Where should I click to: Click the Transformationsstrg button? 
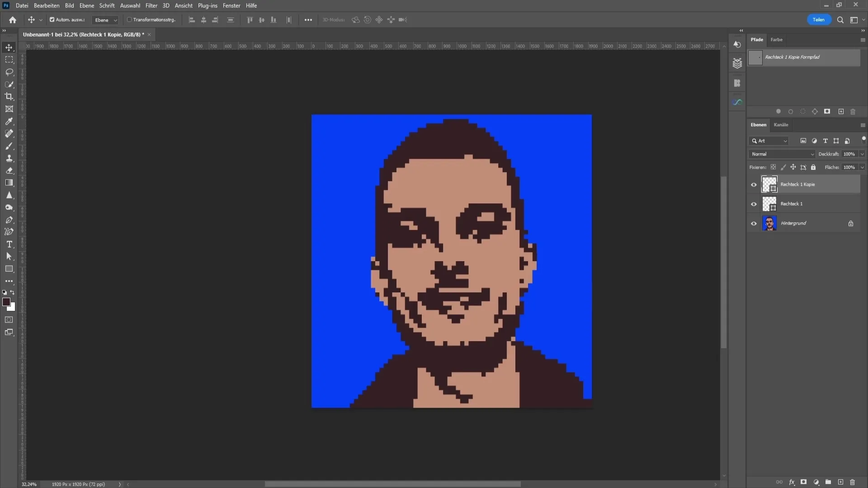pyautogui.click(x=151, y=20)
